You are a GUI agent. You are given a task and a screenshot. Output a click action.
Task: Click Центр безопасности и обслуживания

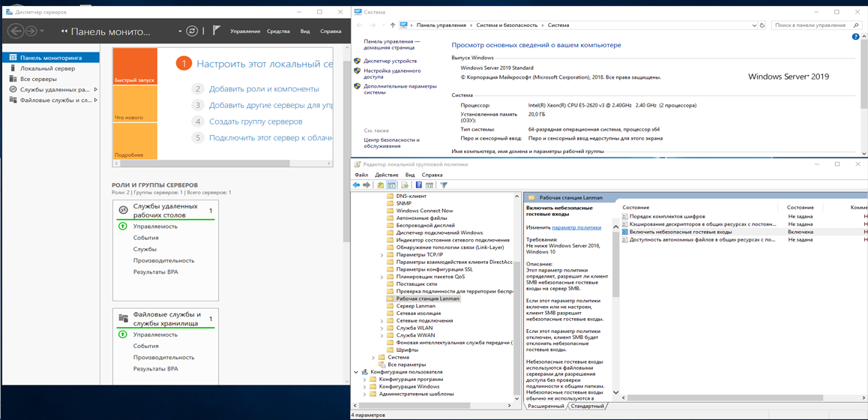(391, 143)
